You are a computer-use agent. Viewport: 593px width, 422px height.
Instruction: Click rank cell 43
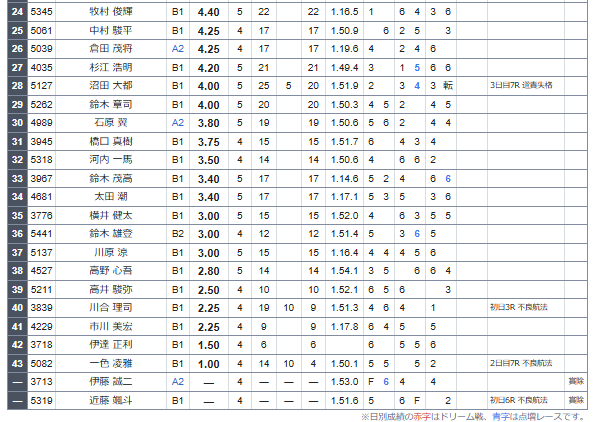pos(17,363)
